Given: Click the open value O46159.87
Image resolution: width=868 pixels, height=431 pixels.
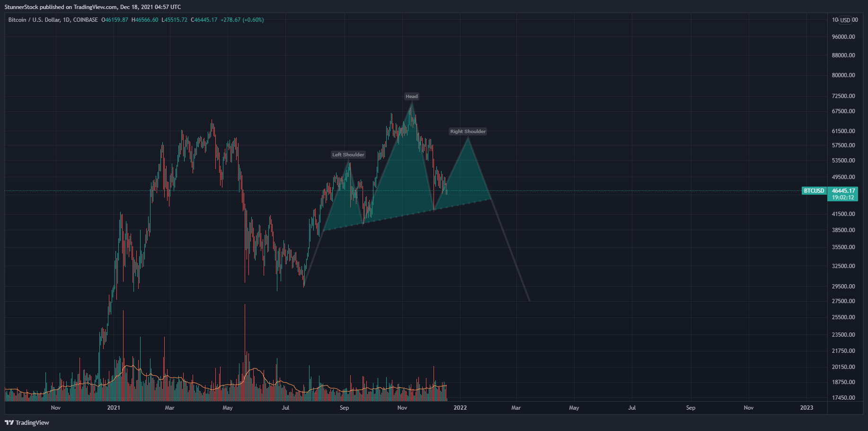Looking at the screenshot, I should 115,20.
